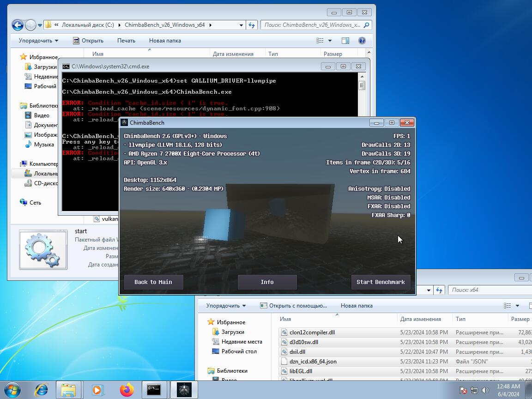Image resolution: width=532 pixels, height=399 pixels.
Task: Switch to ChimbaBench taskbar icon
Action: pyautogui.click(x=184, y=390)
